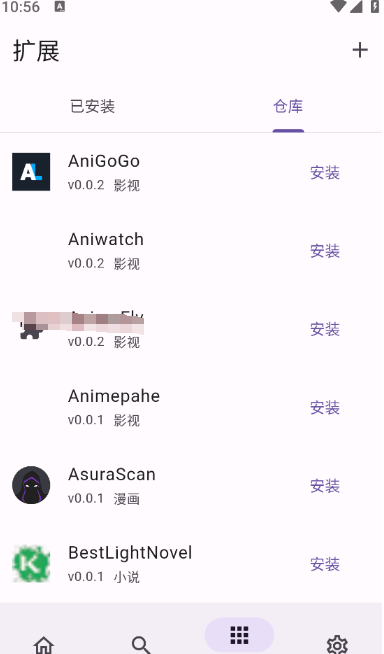This screenshot has height=654, width=384.
Task: Switch to the 仓库 tab
Action: tap(288, 106)
